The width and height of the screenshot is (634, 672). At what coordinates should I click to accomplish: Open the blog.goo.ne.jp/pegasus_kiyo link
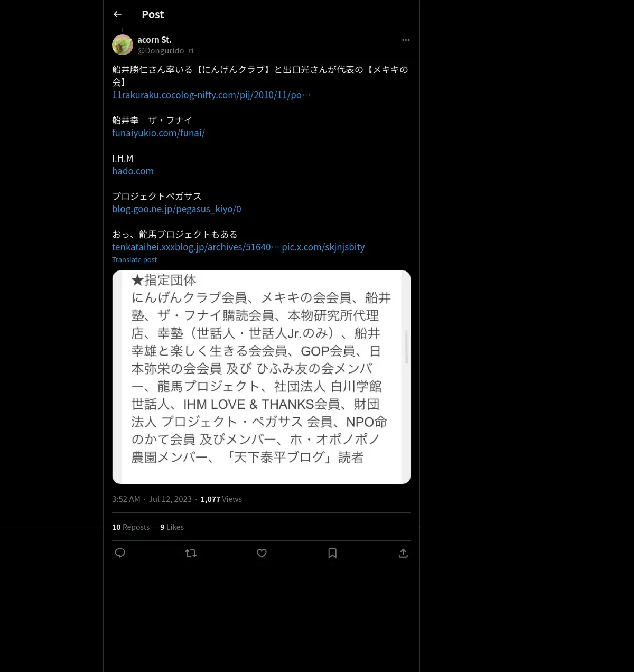point(176,209)
